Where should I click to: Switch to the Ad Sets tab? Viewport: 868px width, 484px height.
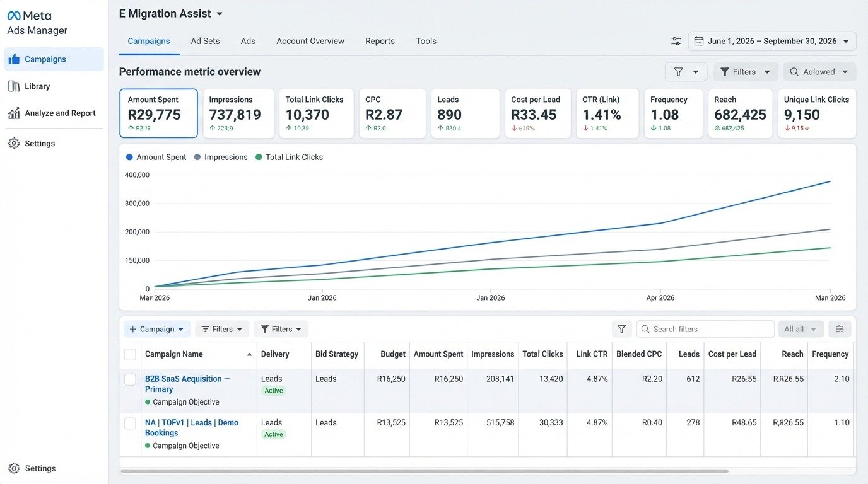coord(206,42)
